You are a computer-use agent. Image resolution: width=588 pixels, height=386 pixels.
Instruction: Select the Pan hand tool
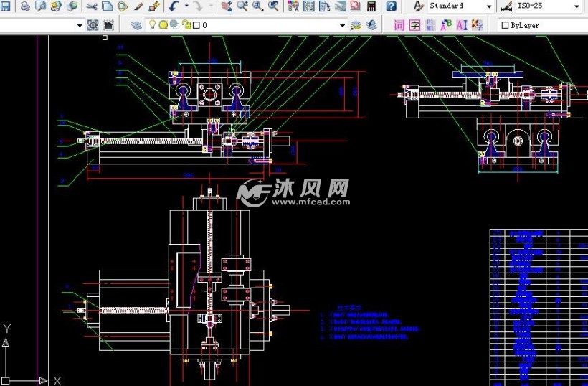pos(227,6)
